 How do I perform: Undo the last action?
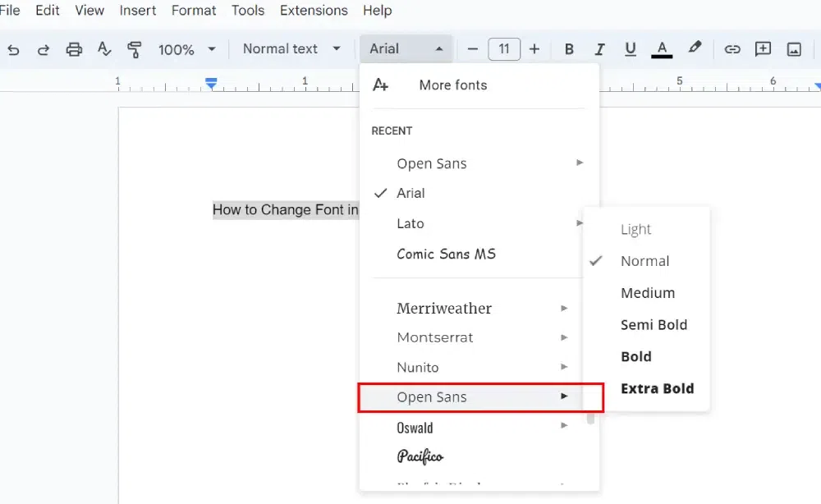pos(14,50)
